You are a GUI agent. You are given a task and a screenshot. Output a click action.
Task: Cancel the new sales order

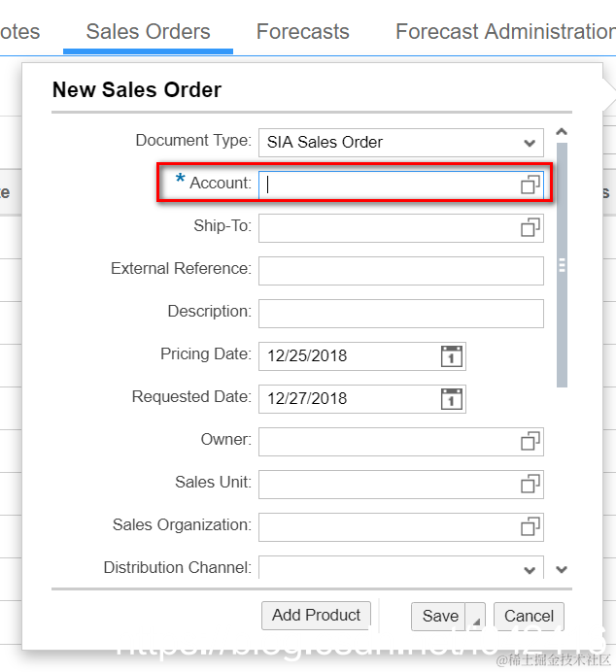[529, 617]
